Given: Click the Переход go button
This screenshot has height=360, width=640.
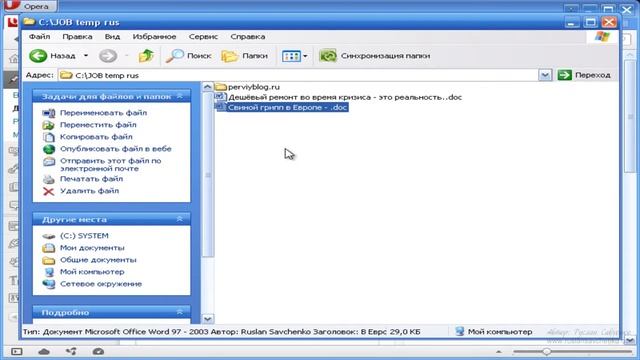Looking at the screenshot, I should 584,75.
